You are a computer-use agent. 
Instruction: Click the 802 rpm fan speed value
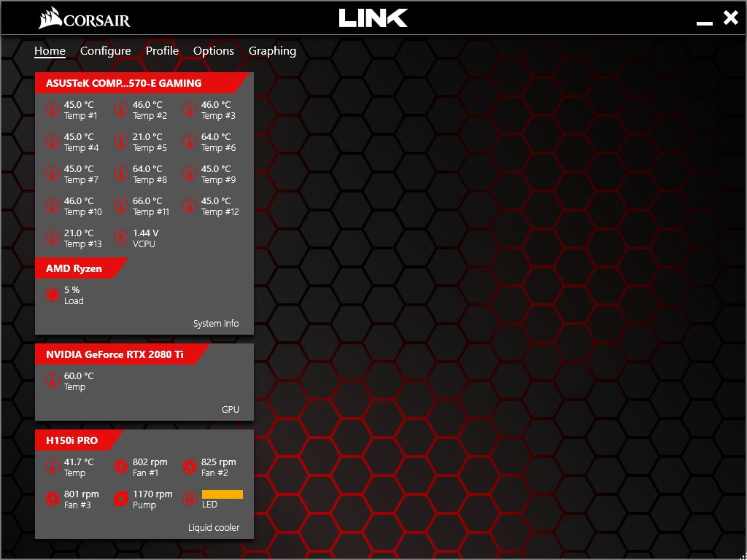point(150,462)
